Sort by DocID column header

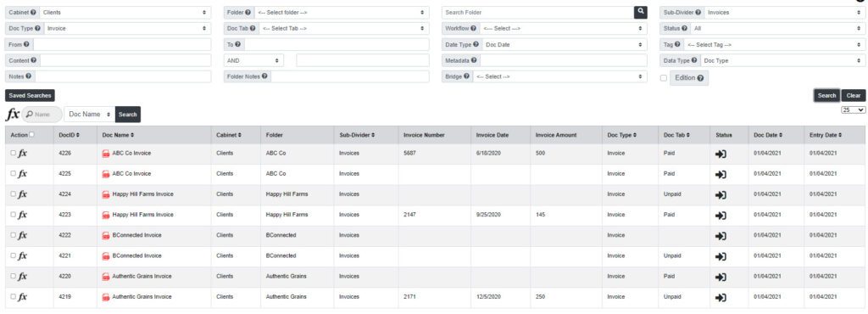click(70, 135)
